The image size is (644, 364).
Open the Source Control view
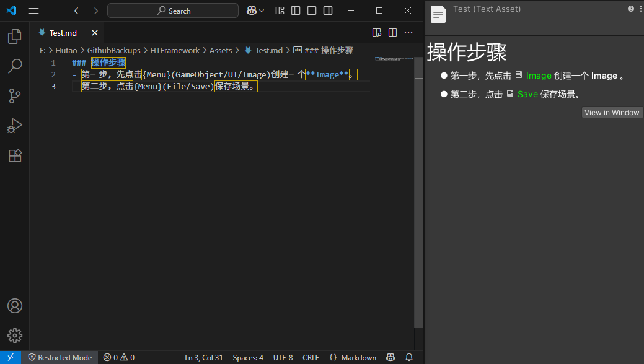tap(14, 96)
